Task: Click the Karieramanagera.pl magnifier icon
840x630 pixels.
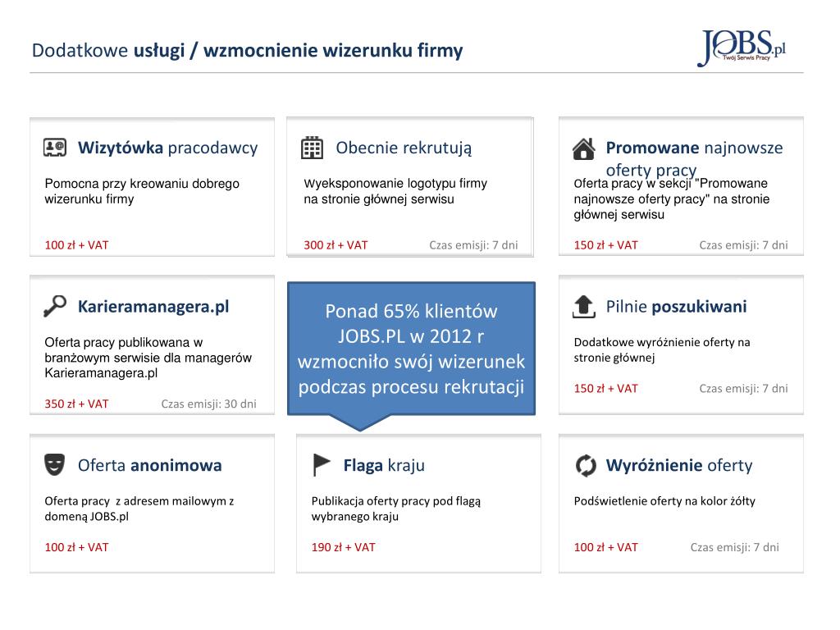Action: 55,306
